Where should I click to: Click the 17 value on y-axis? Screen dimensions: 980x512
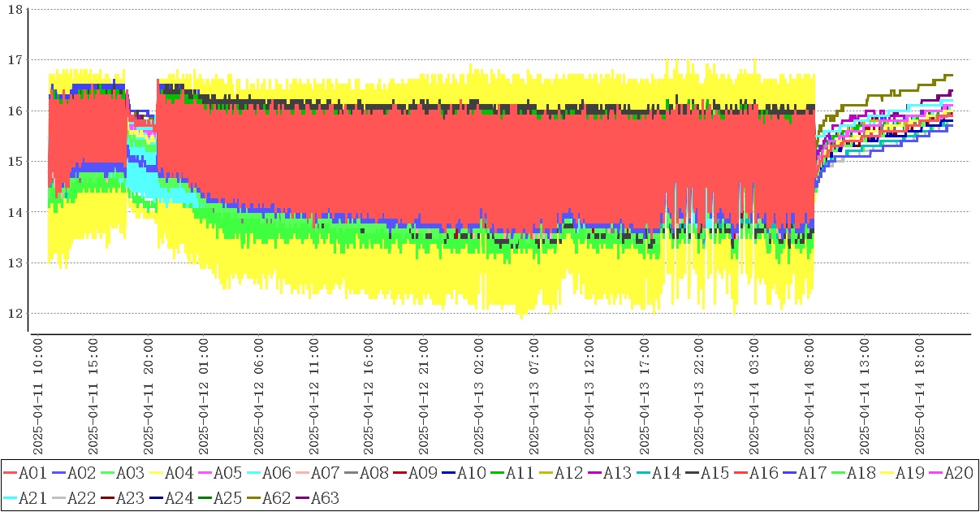(x=15, y=59)
